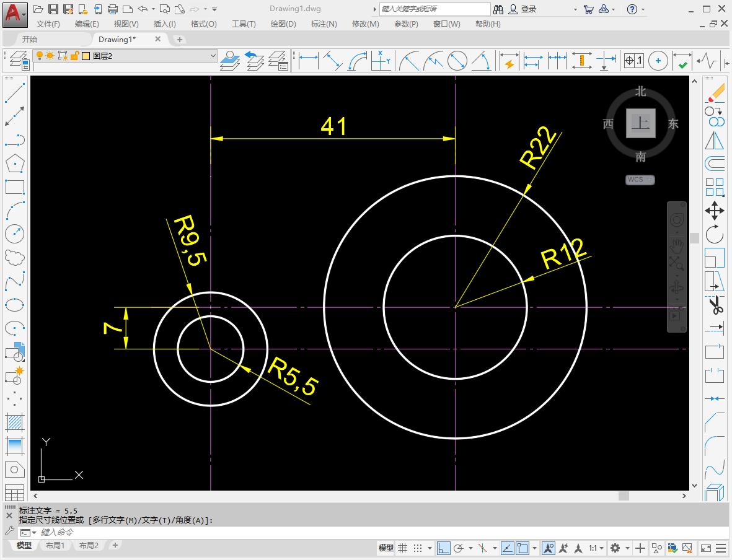732x560 pixels.
Task: Select the Rectangle tool
Action: [x=15, y=186]
